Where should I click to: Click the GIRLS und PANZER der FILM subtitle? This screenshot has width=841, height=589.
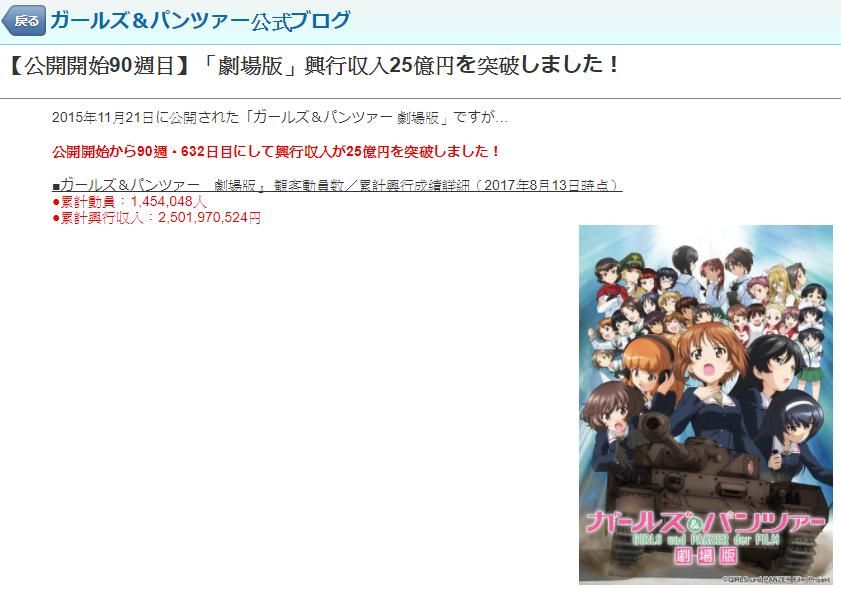[705, 539]
